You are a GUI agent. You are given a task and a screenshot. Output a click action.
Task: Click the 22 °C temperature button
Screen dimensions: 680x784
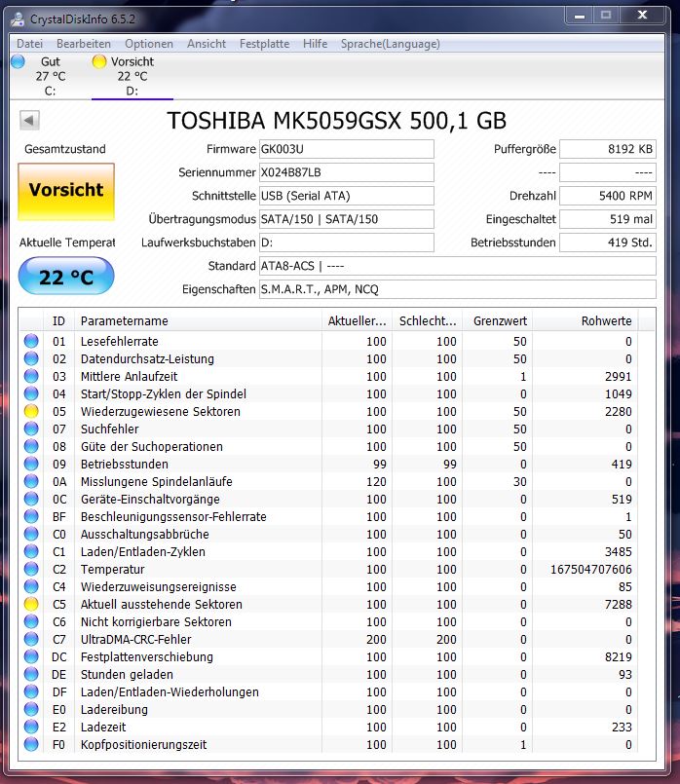click(66, 276)
